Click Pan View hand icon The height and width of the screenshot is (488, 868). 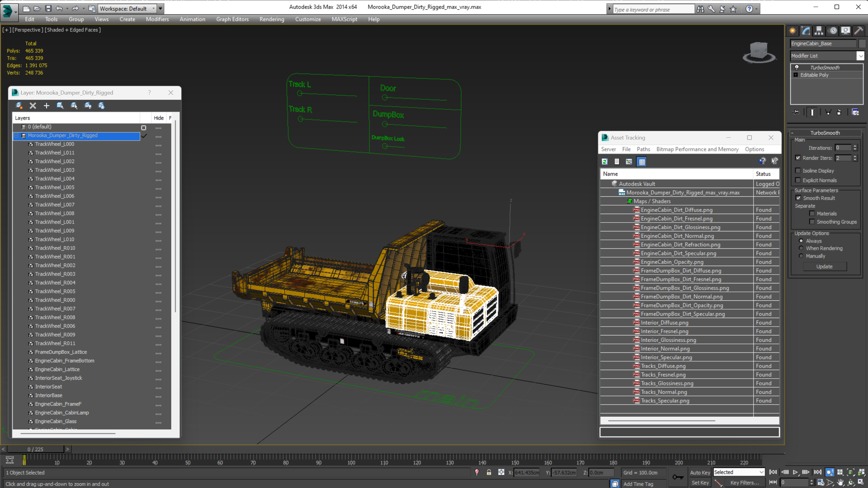tap(840, 482)
